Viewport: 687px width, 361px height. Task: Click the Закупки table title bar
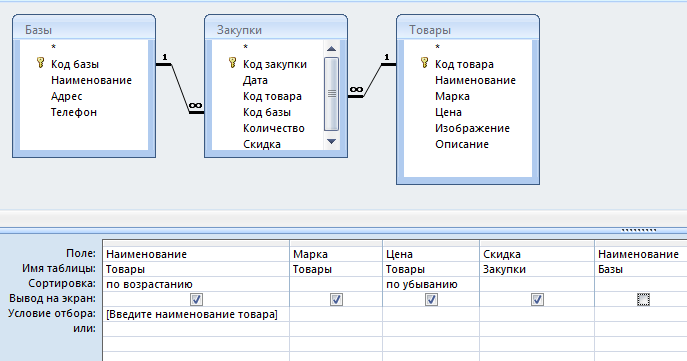click(276, 29)
